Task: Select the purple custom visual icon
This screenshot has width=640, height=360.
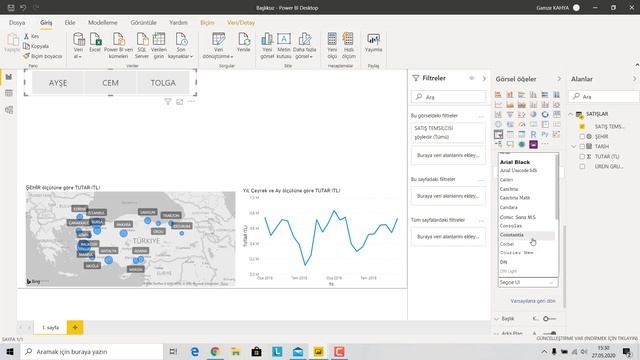Action: [x=533, y=144]
